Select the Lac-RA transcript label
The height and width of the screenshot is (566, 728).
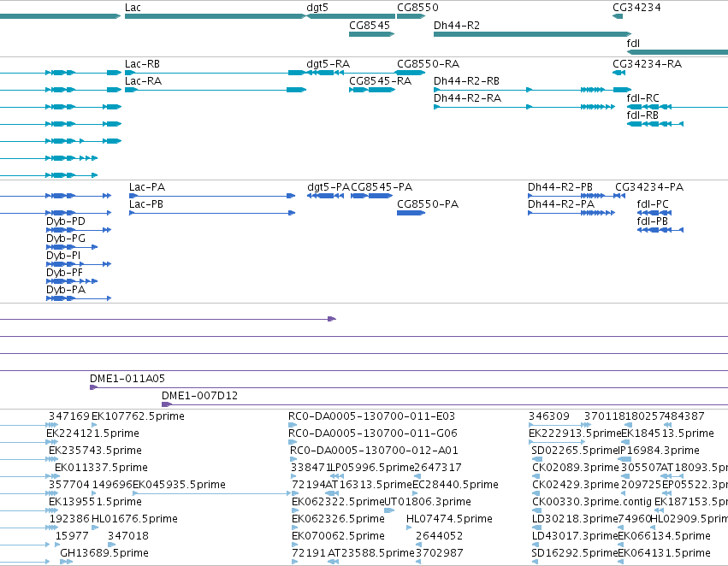click(x=143, y=81)
